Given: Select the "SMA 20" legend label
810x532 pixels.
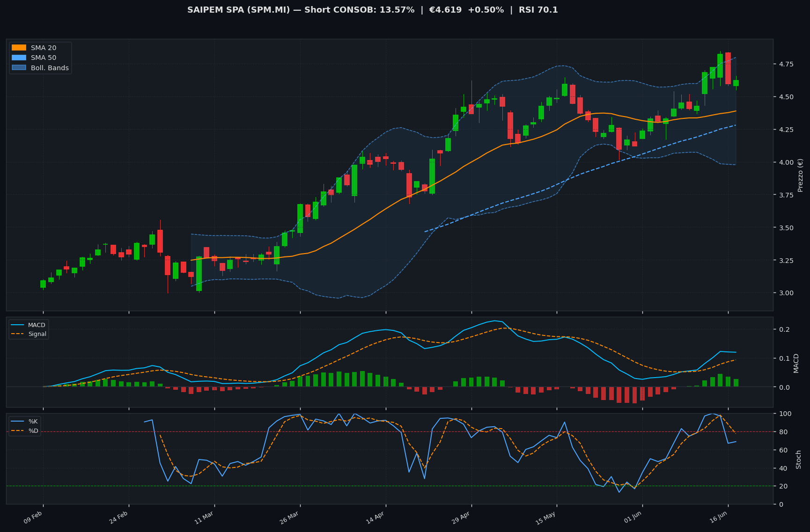Looking at the screenshot, I should 44,48.
